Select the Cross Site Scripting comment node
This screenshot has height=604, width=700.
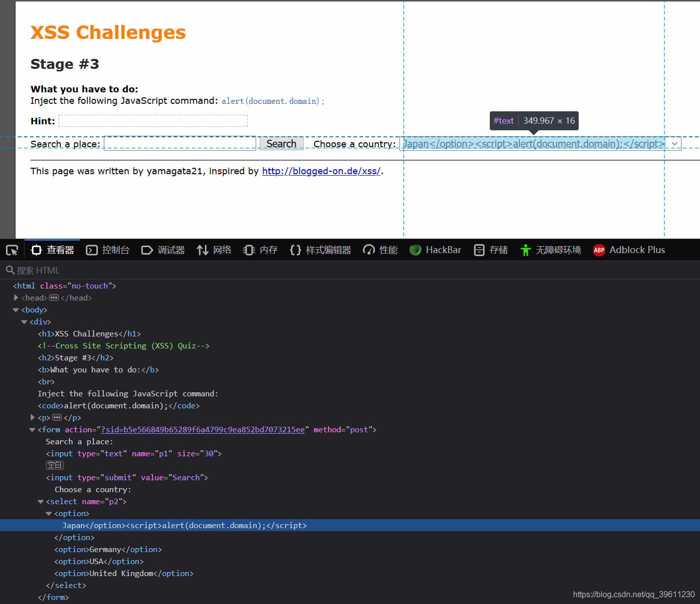coord(123,346)
